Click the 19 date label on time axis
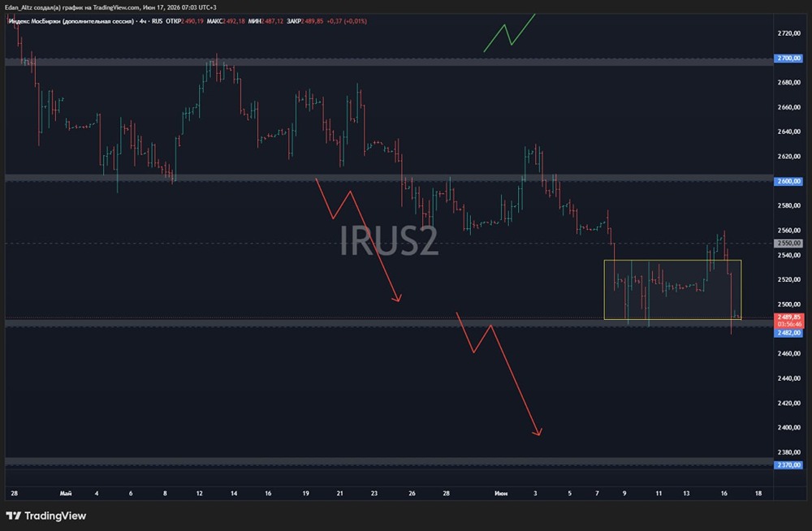This screenshot has width=812, height=531. point(306,493)
